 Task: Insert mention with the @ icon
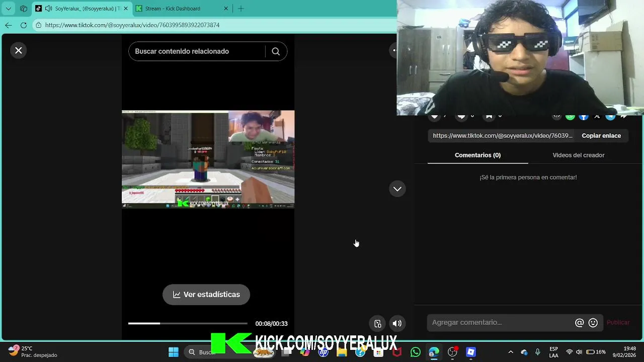[x=580, y=323]
